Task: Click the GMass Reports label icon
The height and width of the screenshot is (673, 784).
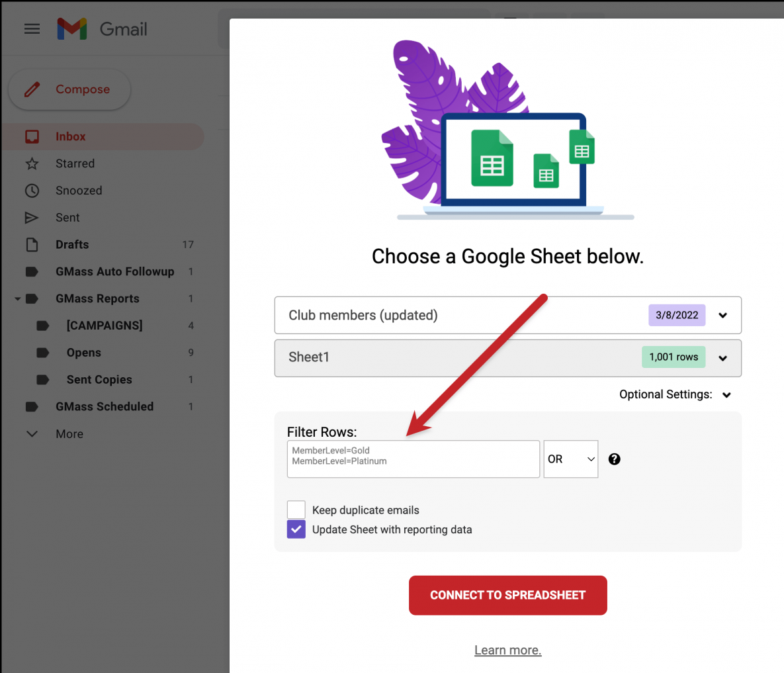Action: click(x=32, y=298)
